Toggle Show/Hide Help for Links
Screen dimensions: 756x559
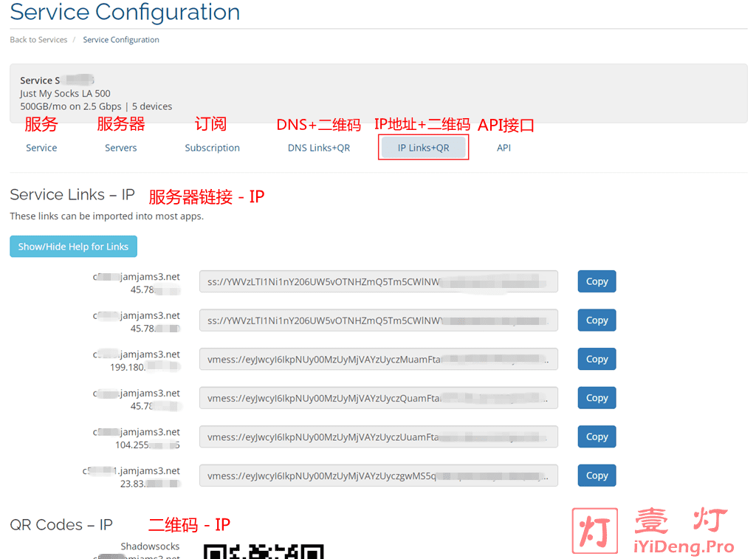[73, 247]
